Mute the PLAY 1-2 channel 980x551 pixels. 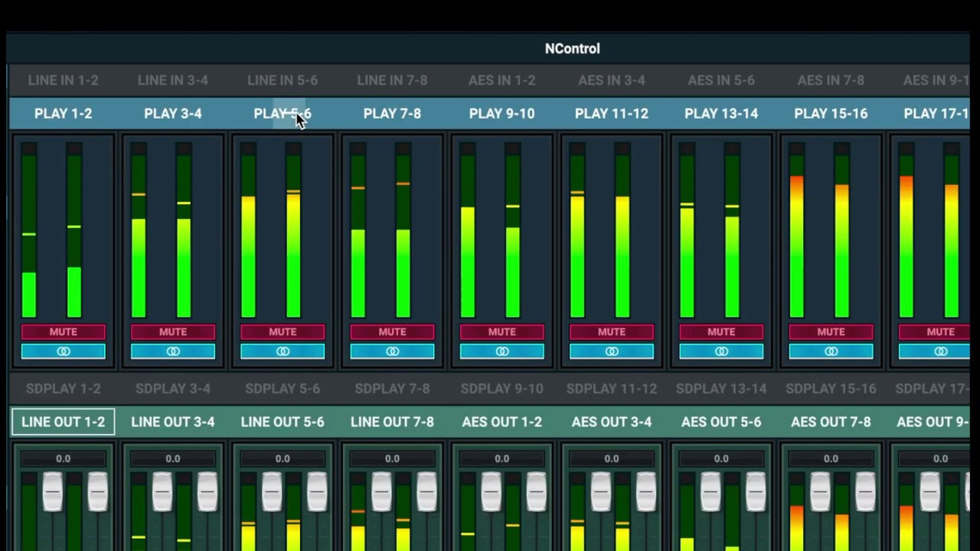(x=64, y=331)
